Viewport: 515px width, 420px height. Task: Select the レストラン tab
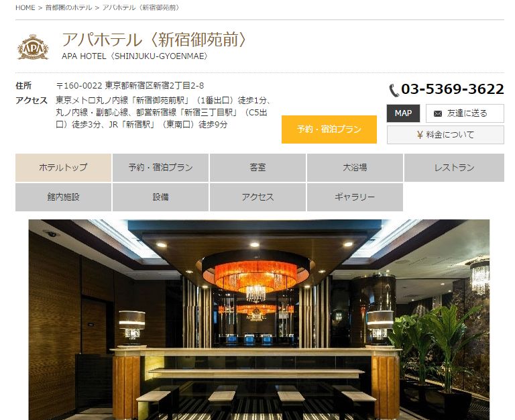point(454,167)
